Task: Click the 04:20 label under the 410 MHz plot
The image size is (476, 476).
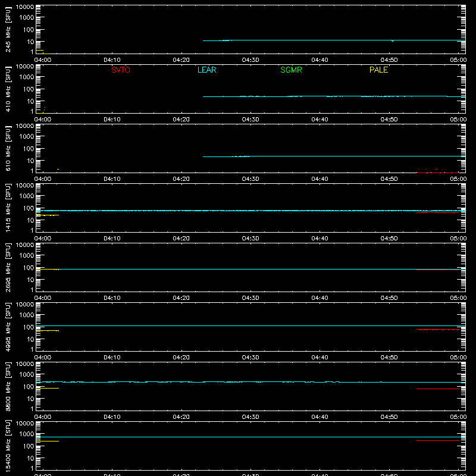Action: [181, 120]
